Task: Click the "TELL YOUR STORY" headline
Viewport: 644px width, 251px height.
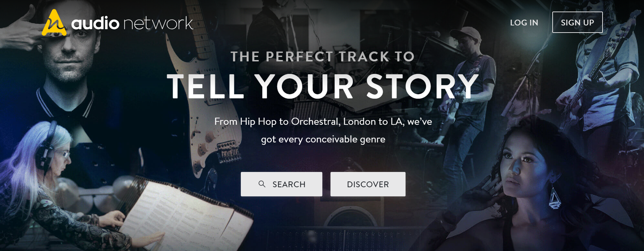Action: 323,86
